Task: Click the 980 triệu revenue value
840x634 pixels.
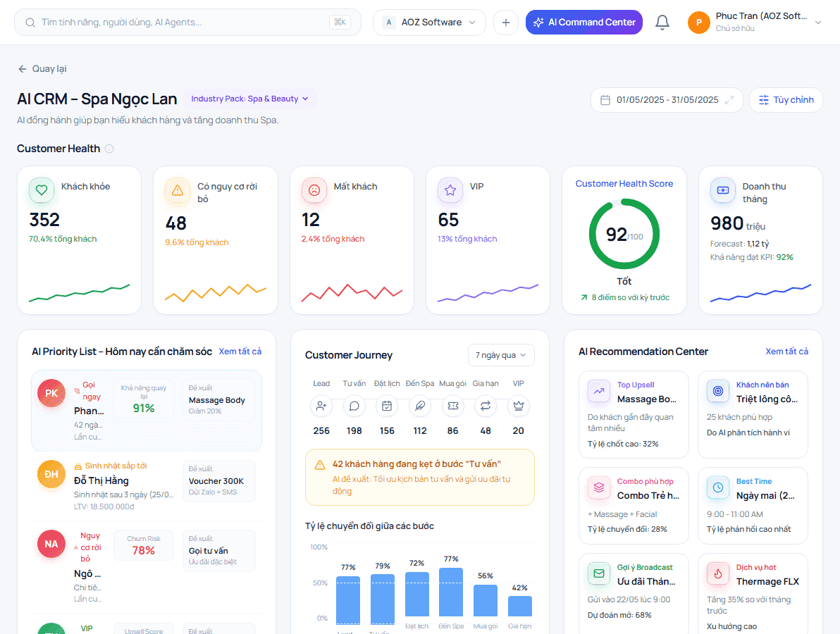Action: [x=738, y=223]
